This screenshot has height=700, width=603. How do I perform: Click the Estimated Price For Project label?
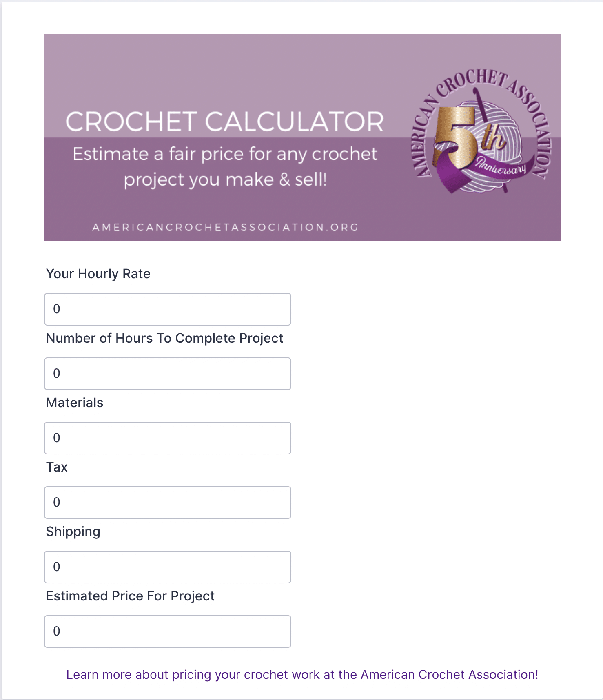coord(130,596)
